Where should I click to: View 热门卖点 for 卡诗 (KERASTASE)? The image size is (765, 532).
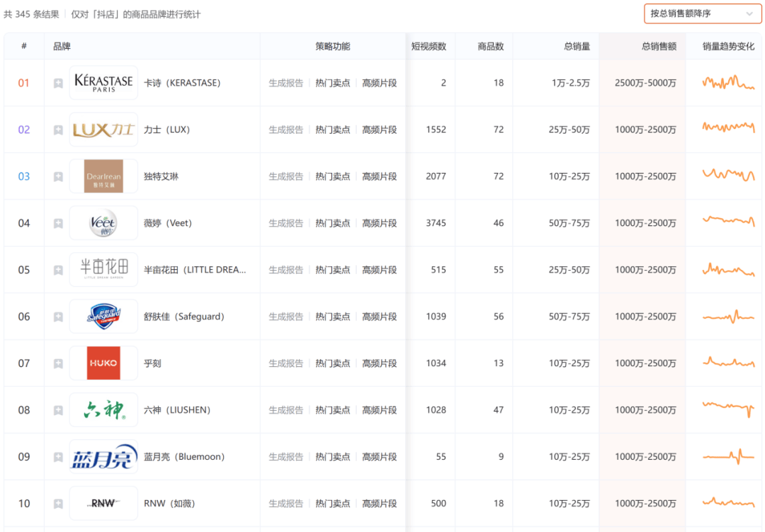pos(333,83)
